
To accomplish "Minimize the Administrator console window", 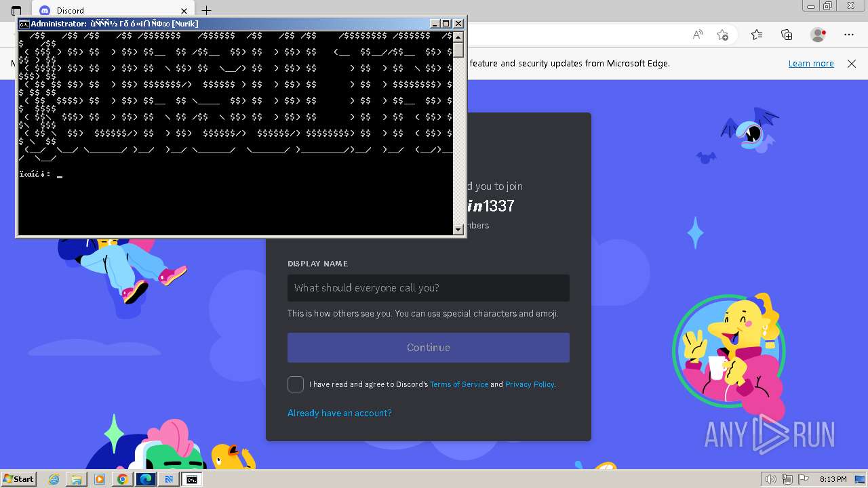I will click(x=435, y=24).
